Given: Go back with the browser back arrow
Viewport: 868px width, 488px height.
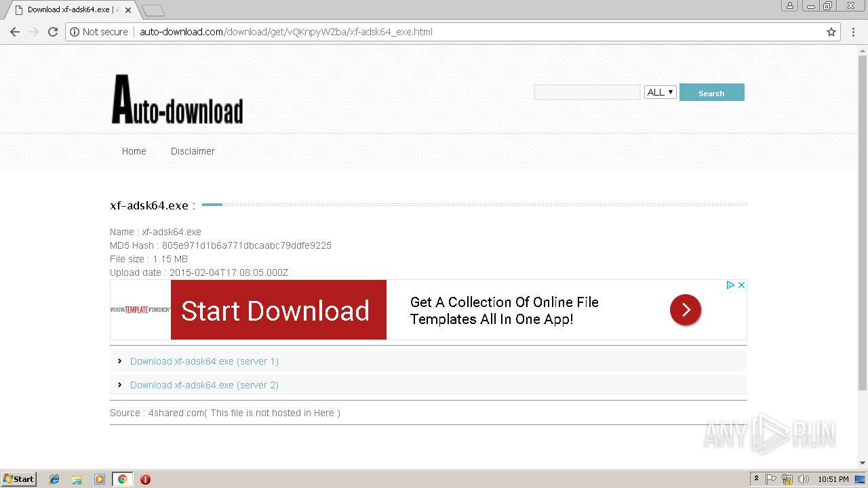Looking at the screenshot, I should [x=15, y=32].
